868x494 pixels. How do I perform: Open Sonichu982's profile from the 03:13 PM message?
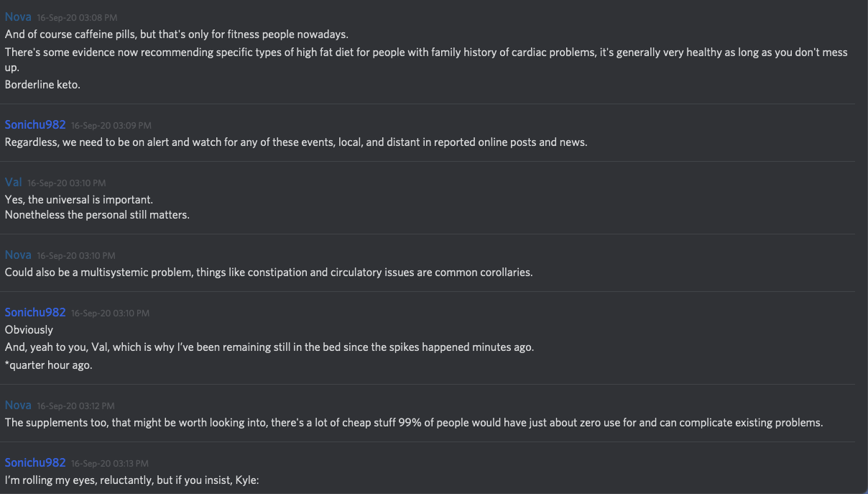coord(35,462)
